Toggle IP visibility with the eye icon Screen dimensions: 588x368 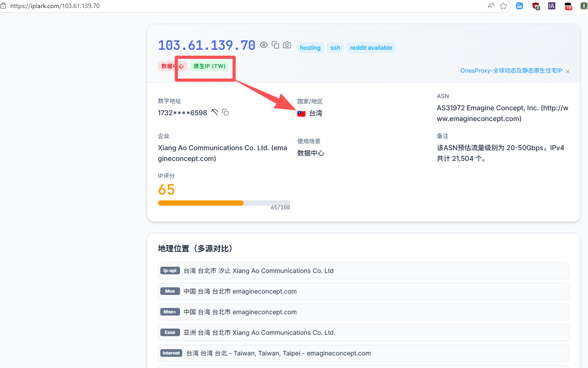(x=264, y=45)
